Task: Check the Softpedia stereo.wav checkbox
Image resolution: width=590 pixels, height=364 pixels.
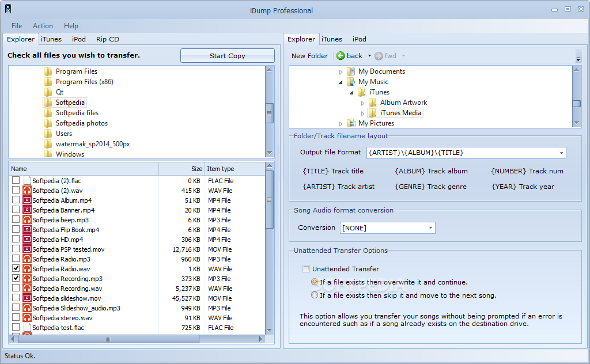Action: pyautogui.click(x=16, y=317)
